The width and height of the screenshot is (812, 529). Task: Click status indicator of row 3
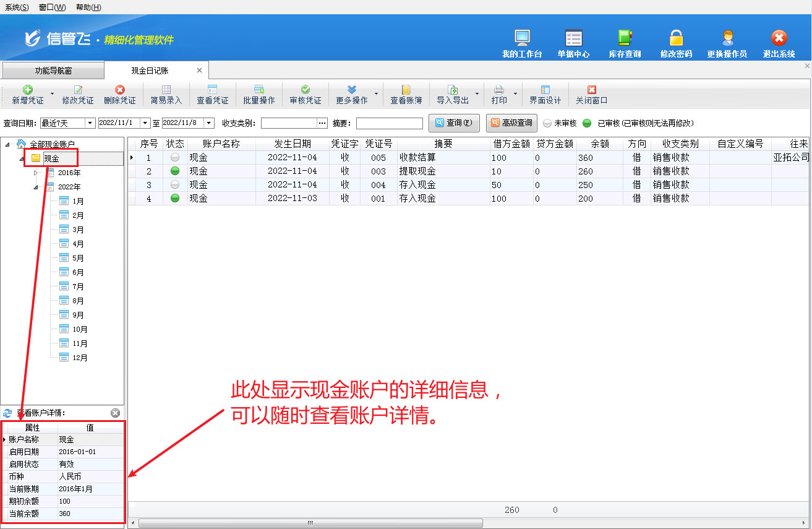pos(175,185)
